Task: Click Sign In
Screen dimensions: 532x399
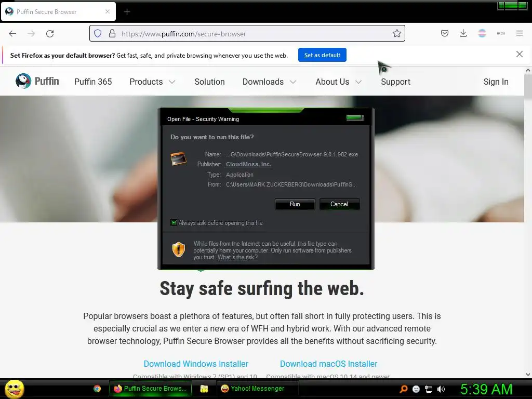Action: pyautogui.click(x=496, y=82)
